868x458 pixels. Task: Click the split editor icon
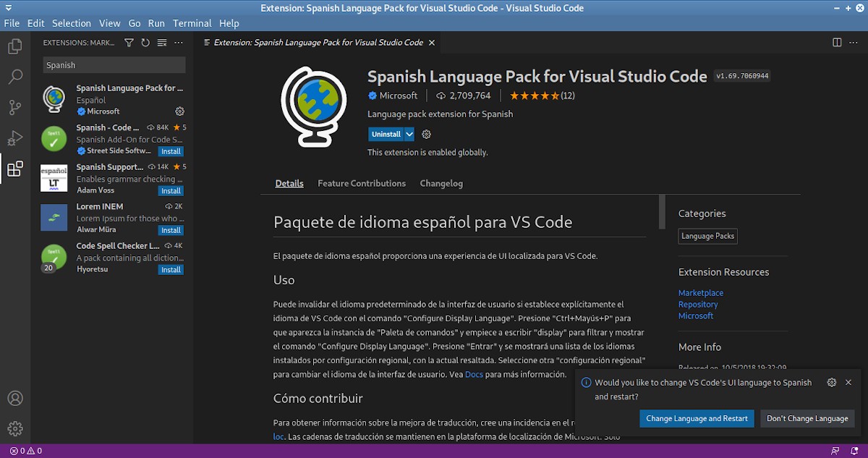click(x=837, y=43)
